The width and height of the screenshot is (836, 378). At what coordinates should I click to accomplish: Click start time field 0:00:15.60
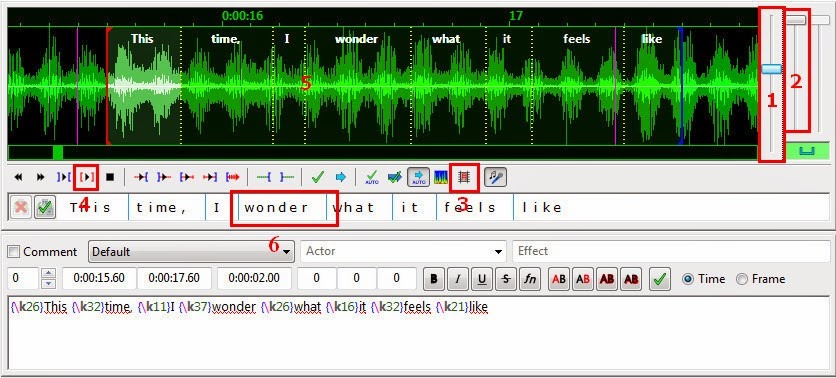tap(99, 279)
